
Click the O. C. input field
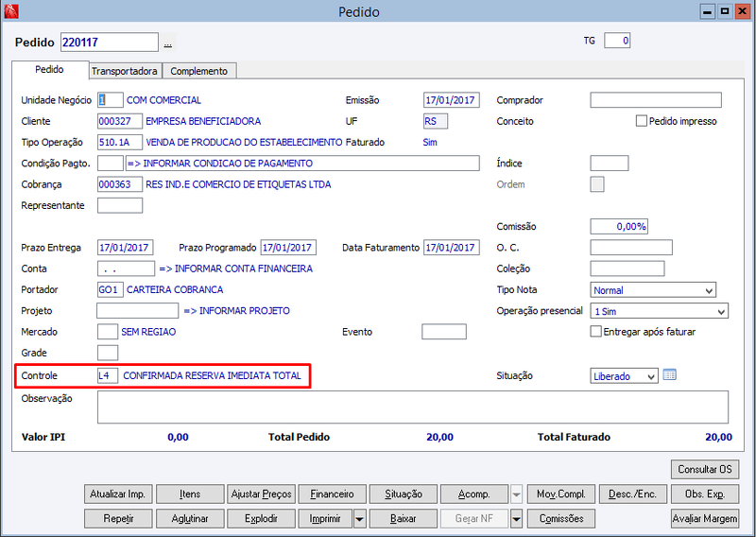(x=631, y=248)
